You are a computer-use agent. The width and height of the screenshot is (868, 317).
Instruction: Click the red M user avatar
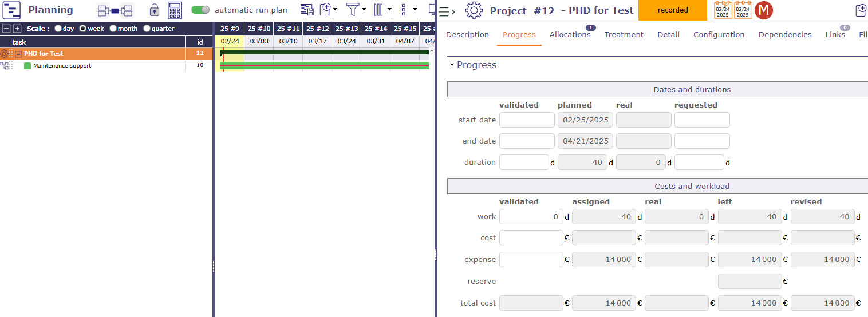click(x=763, y=10)
